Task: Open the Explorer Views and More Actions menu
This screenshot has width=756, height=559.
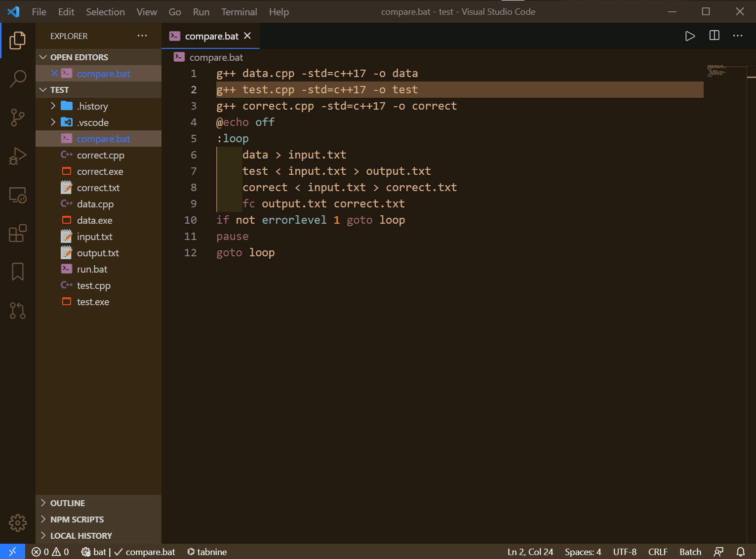Action: pyautogui.click(x=142, y=36)
